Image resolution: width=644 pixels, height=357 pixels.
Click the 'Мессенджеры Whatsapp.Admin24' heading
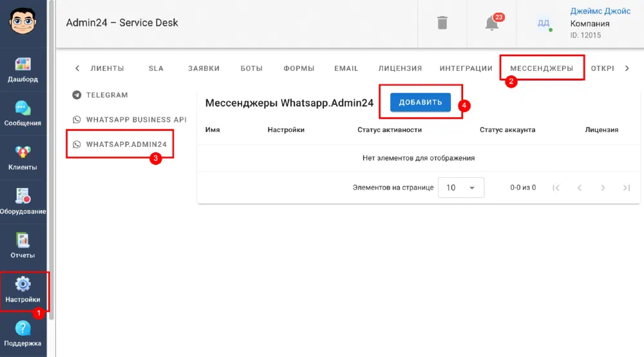point(289,102)
